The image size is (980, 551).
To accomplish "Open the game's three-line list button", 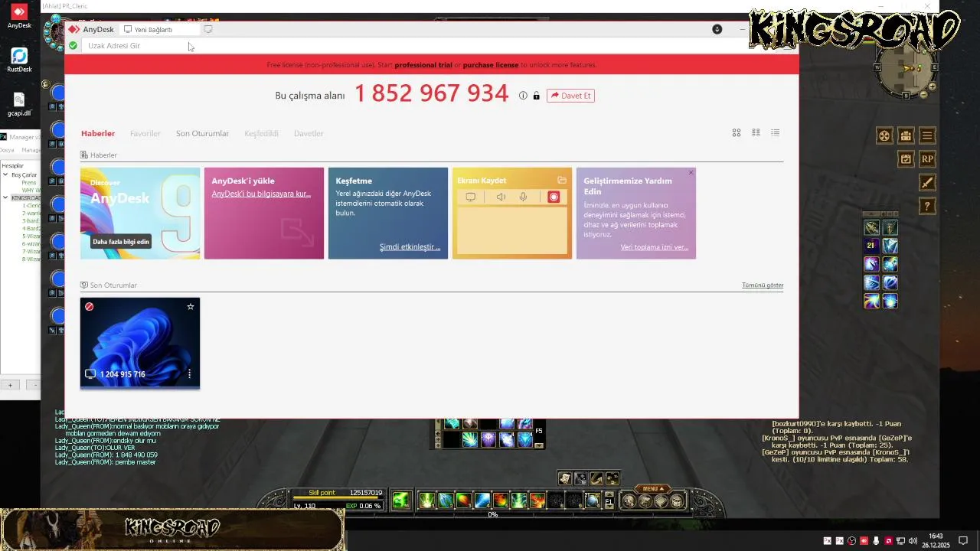I will 927,135.
